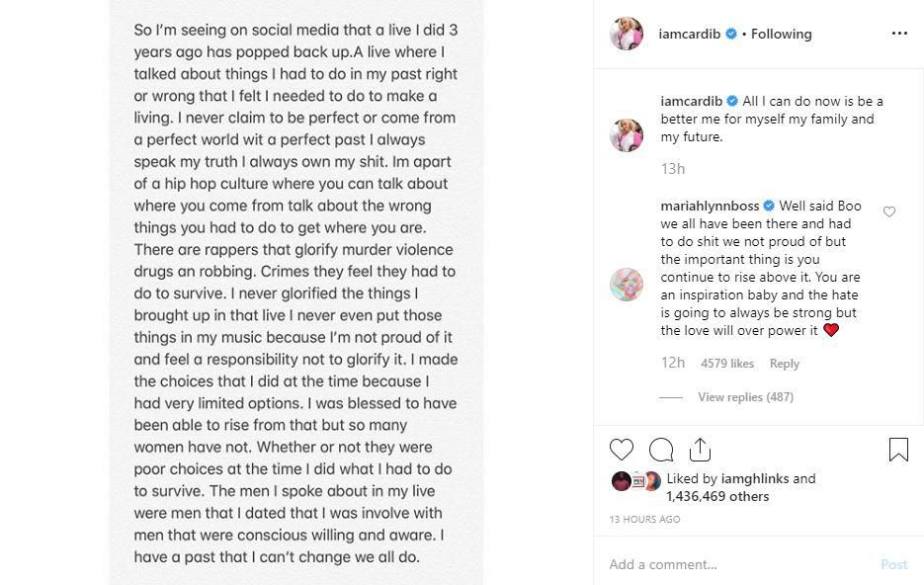The width and height of the screenshot is (924, 585).
Task: Click iamcardib username in header
Action: point(689,34)
